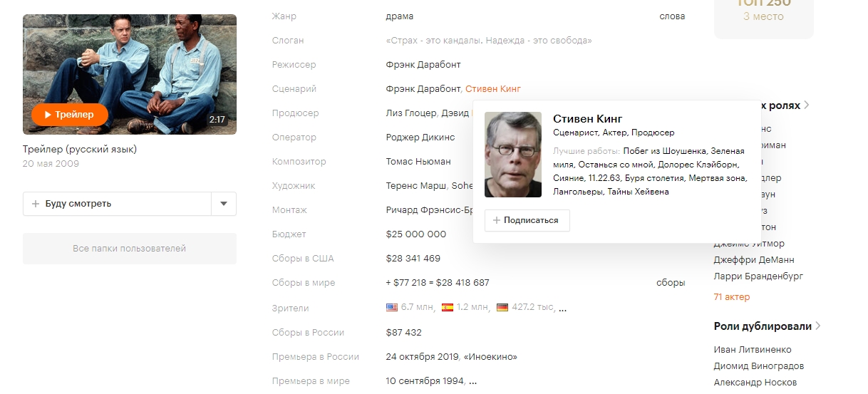
Task: Open the сборы link by world gross
Action: click(671, 283)
